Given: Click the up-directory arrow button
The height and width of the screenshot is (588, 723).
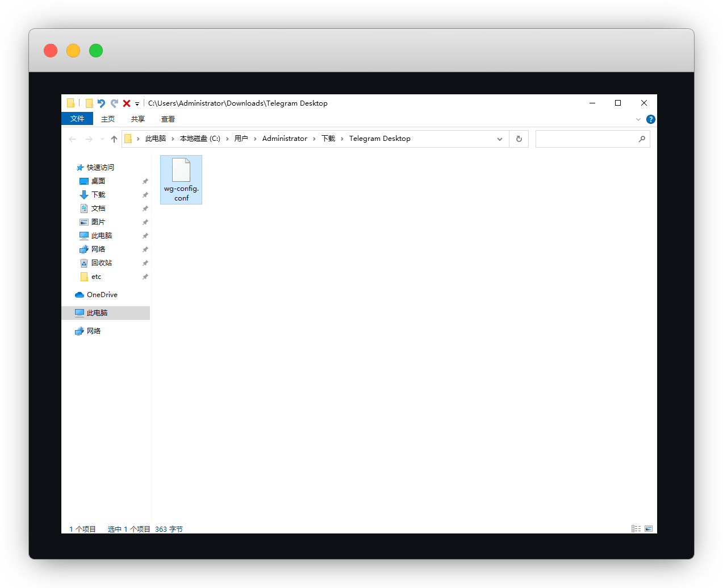Looking at the screenshot, I should pyautogui.click(x=114, y=139).
